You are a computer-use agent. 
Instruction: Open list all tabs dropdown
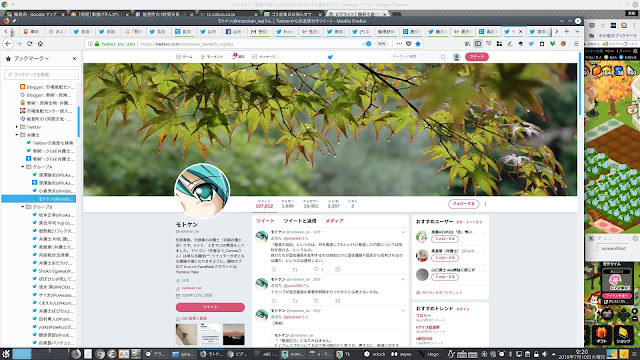click(577, 31)
